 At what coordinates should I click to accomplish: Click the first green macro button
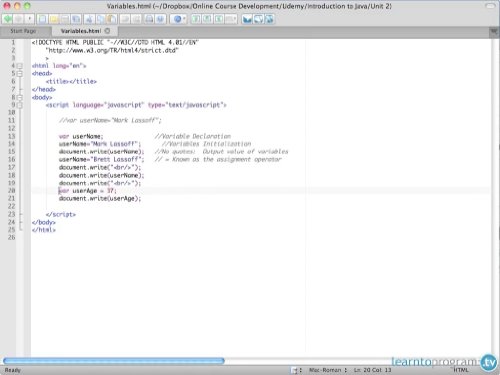[x=196, y=19]
